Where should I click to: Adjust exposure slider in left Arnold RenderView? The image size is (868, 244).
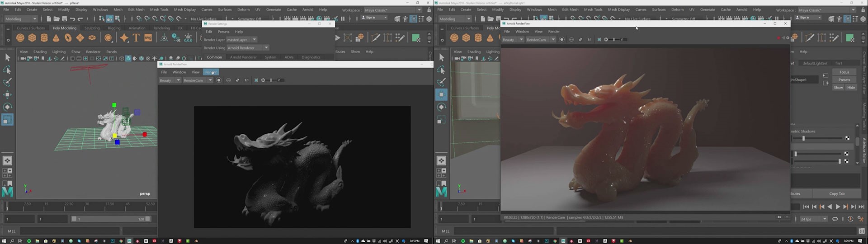pyautogui.click(x=271, y=80)
